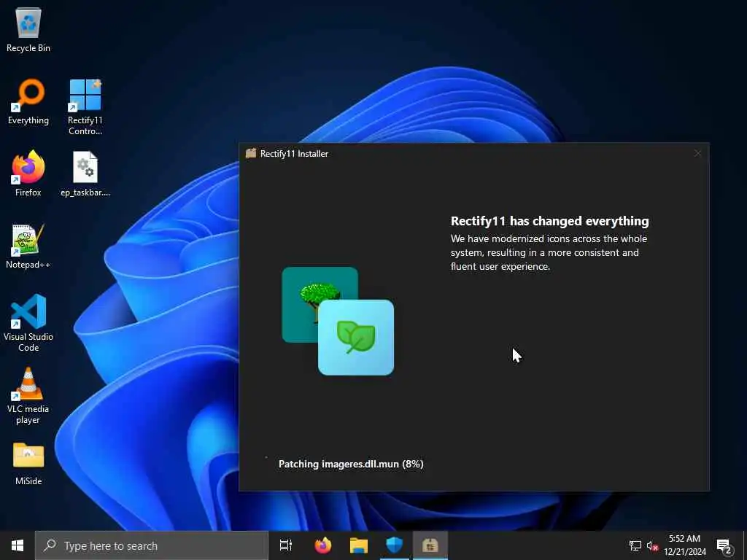Click the Rectify11 Installer window title text
This screenshot has height=560, width=747.
pos(294,153)
